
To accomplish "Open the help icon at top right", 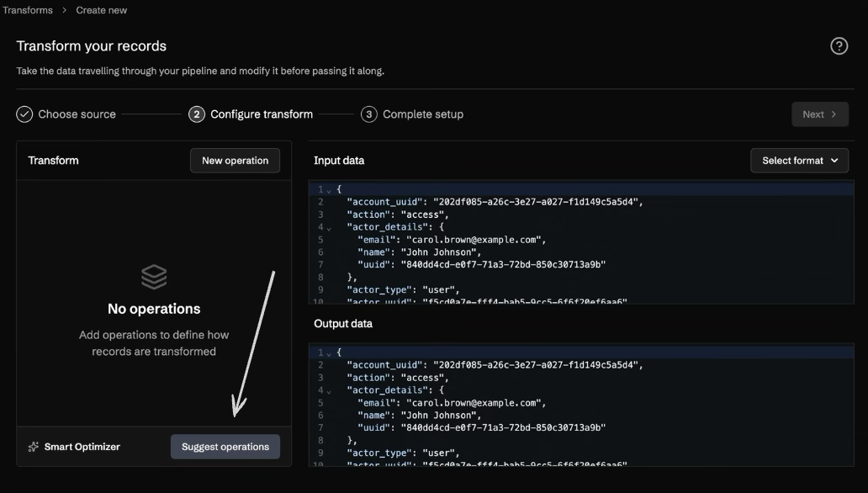I will [839, 46].
